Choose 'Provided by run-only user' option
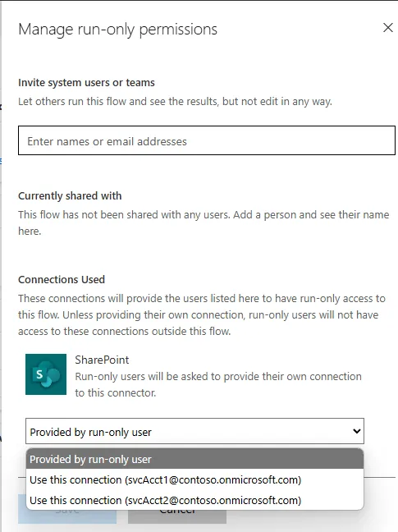 point(194,459)
